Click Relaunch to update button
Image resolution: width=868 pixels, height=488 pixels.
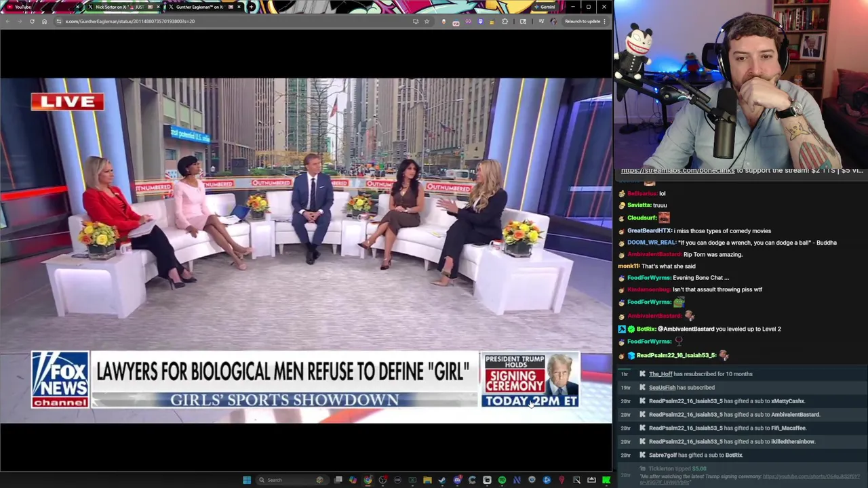[x=585, y=21]
